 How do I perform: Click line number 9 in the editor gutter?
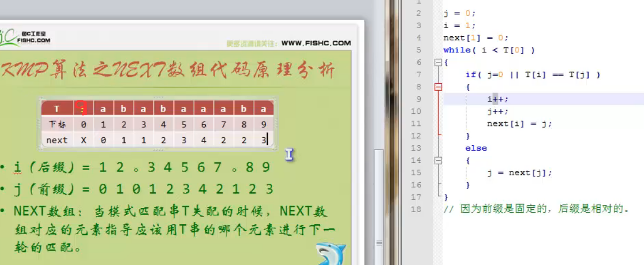click(x=418, y=99)
